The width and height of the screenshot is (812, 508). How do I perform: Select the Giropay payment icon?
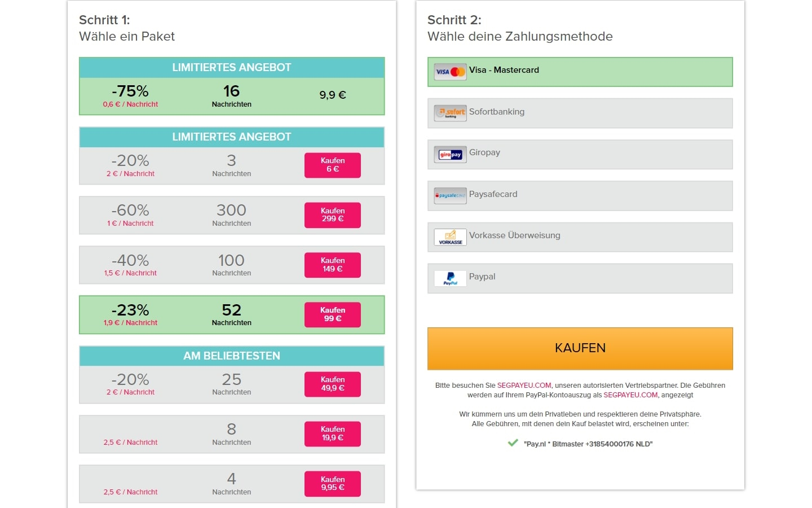pyautogui.click(x=449, y=154)
